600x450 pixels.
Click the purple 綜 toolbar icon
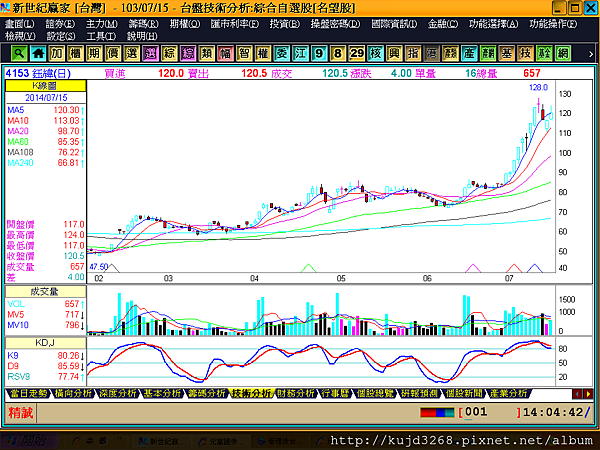tap(188, 53)
